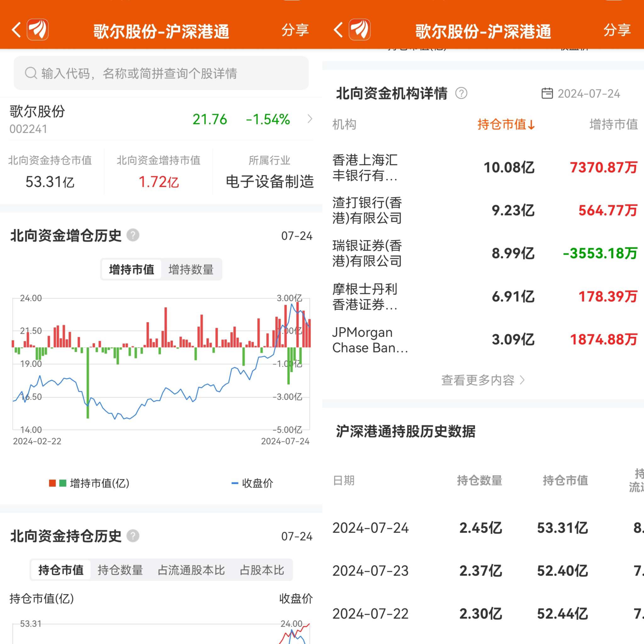Tap the 机构 column header

pyautogui.click(x=344, y=124)
